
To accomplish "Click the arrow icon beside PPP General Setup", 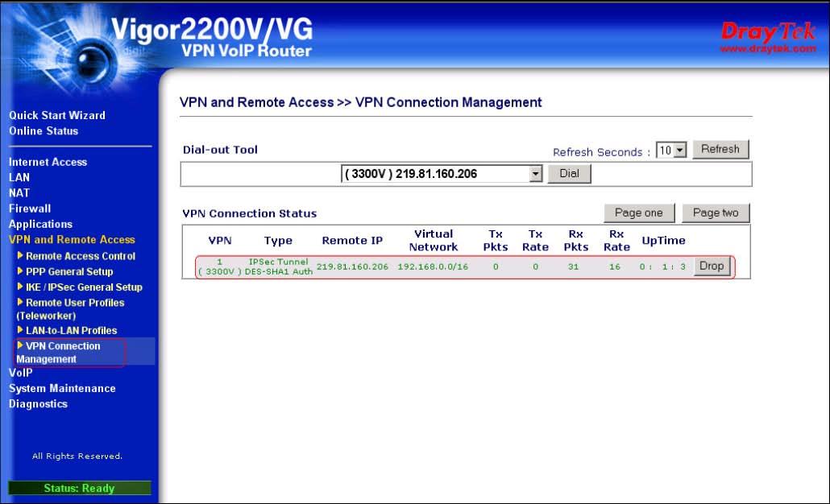I will [20, 271].
